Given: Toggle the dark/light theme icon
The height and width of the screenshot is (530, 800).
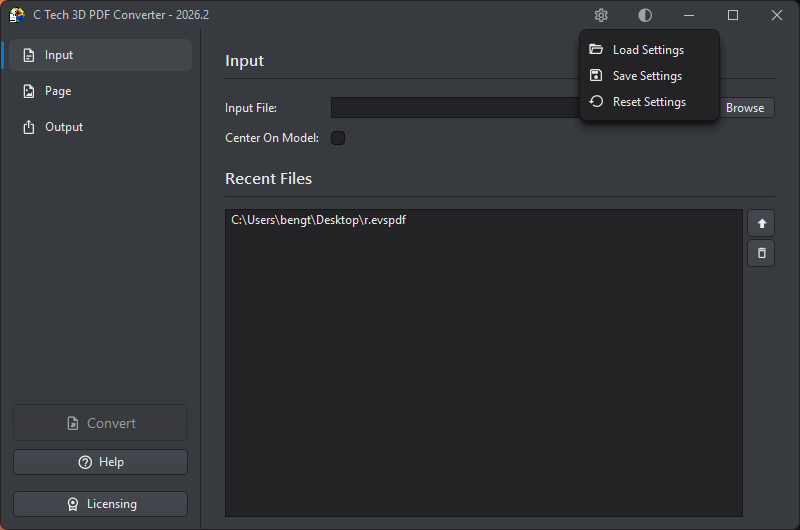Looking at the screenshot, I should point(645,15).
